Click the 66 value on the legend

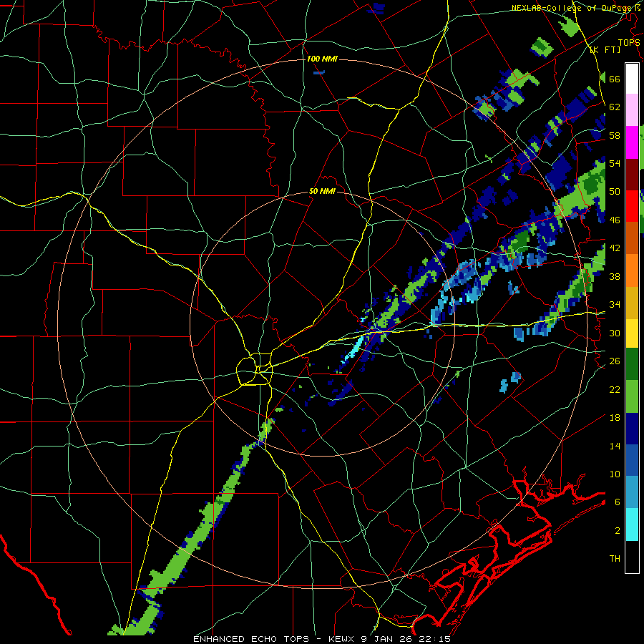(x=615, y=79)
